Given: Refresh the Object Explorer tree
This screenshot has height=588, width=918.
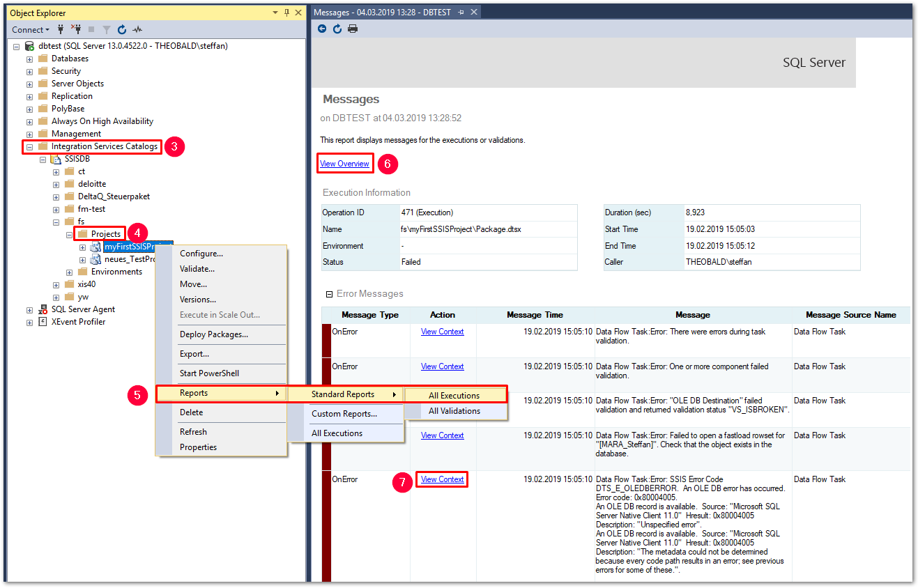Looking at the screenshot, I should [x=122, y=29].
